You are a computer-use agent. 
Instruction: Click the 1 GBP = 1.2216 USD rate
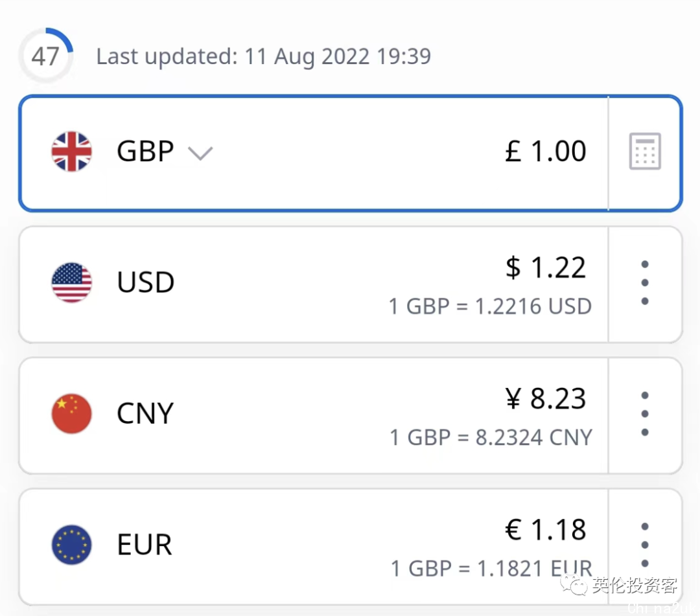tap(490, 306)
